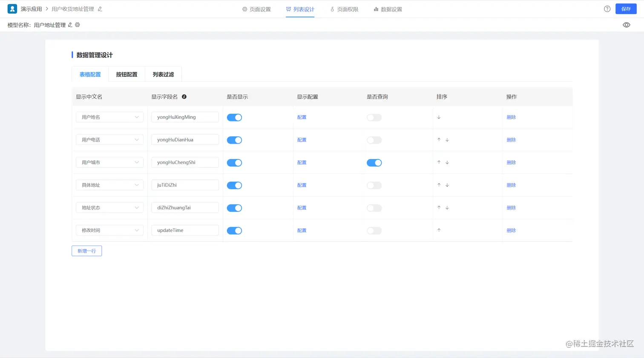Move 地址状态 row down with arrow
This screenshot has width=644, height=358.
click(447, 208)
